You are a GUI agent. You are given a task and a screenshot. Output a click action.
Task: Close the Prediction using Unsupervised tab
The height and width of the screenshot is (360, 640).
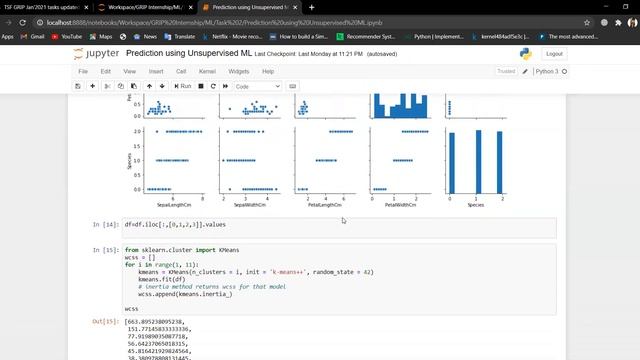295,7
